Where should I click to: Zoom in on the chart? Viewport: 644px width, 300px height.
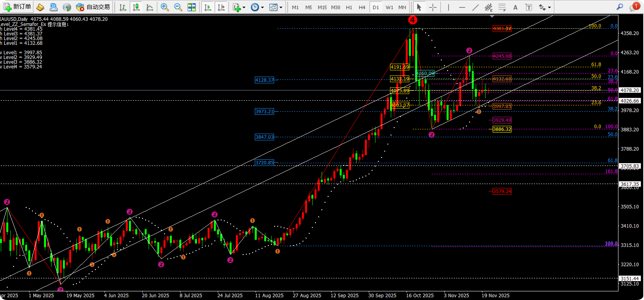(x=165, y=7)
